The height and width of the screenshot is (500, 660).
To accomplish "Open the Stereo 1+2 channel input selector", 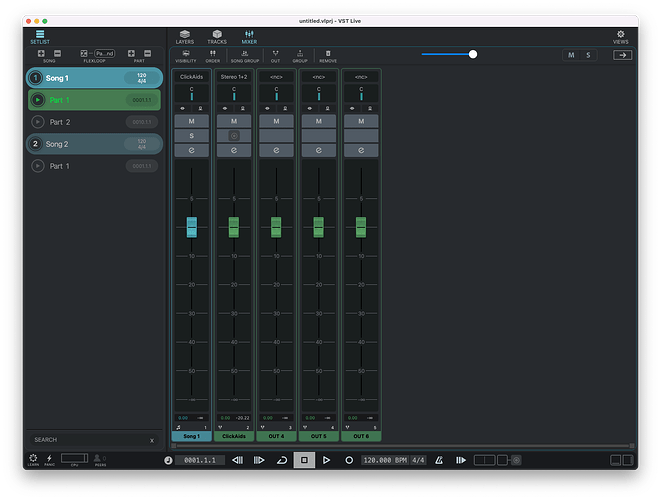I will (234, 76).
